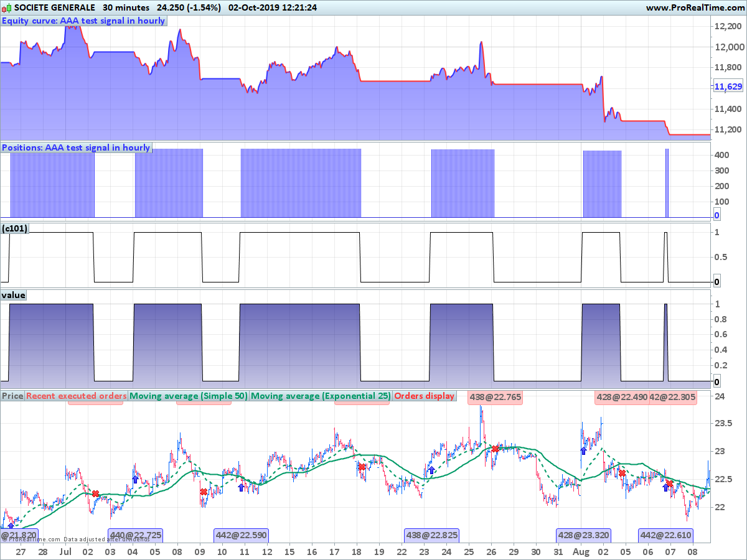The image size is (747, 560).
Task: Click the 23.5 level on the price scale
Action: [722, 424]
